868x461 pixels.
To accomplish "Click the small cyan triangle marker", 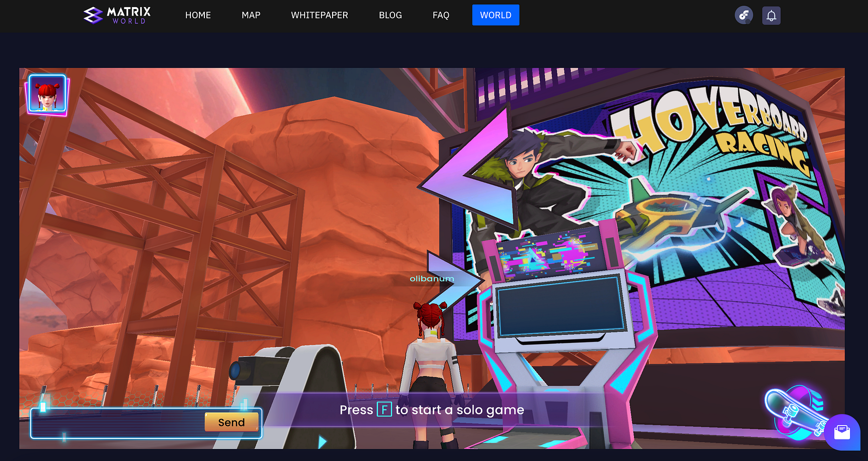I will (x=322, y=441).
